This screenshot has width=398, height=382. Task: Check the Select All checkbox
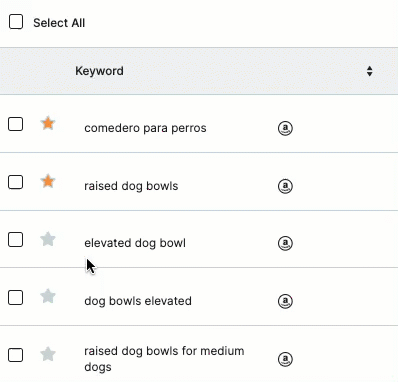click(x=16, y=22)
